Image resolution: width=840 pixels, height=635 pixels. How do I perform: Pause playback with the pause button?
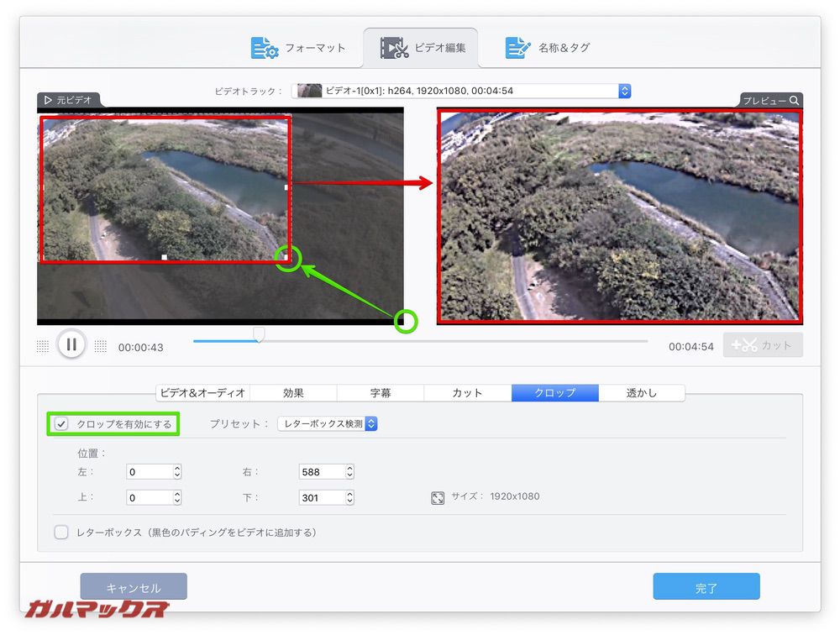coord(72,344)
